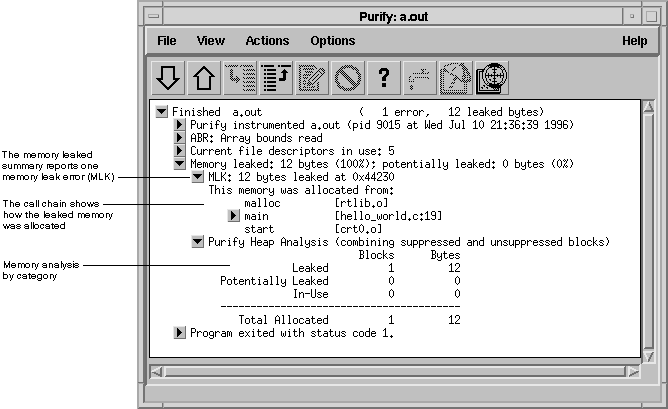Open the edit source pencil-and-page icon
Image resolution: width=668 pixels, height=409 pixels.
(312, 78)
